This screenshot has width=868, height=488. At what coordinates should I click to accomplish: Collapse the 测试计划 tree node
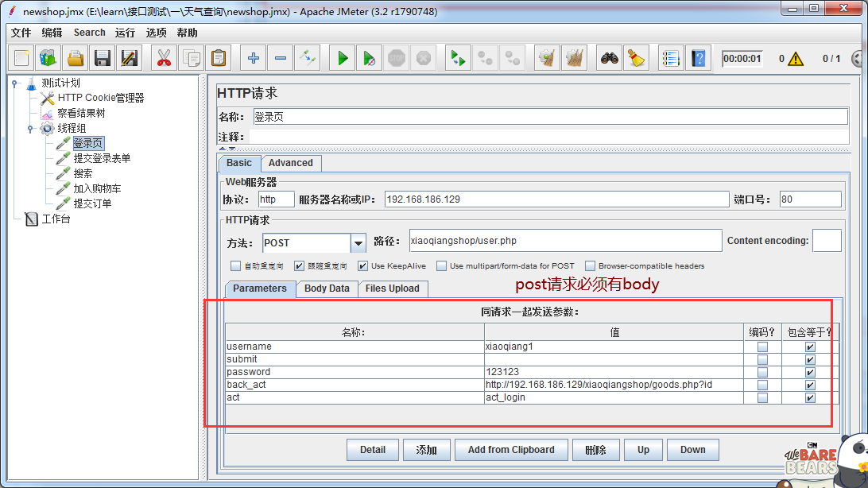[x=14, y=83]
